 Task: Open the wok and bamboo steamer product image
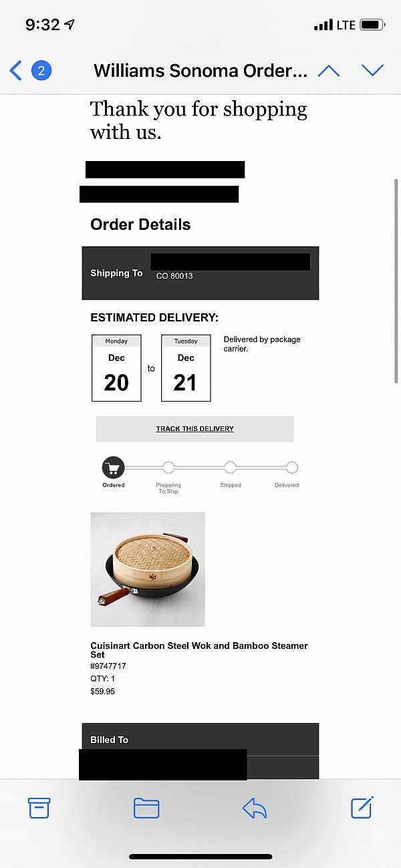[x=148, y=569]
